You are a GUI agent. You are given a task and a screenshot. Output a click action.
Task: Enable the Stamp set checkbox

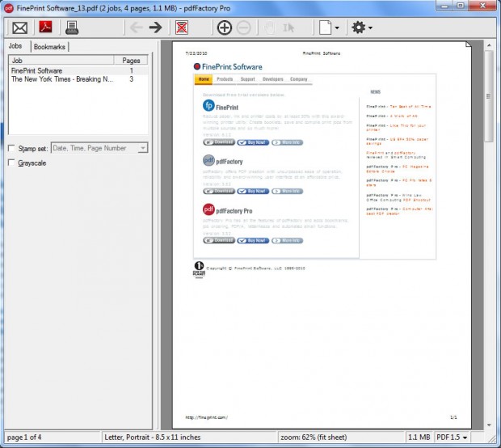click(11, 148)
